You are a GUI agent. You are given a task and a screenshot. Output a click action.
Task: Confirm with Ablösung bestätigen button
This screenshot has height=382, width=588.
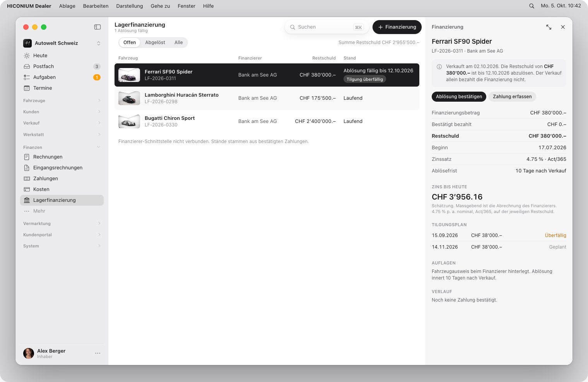click(x=459, y=97)
